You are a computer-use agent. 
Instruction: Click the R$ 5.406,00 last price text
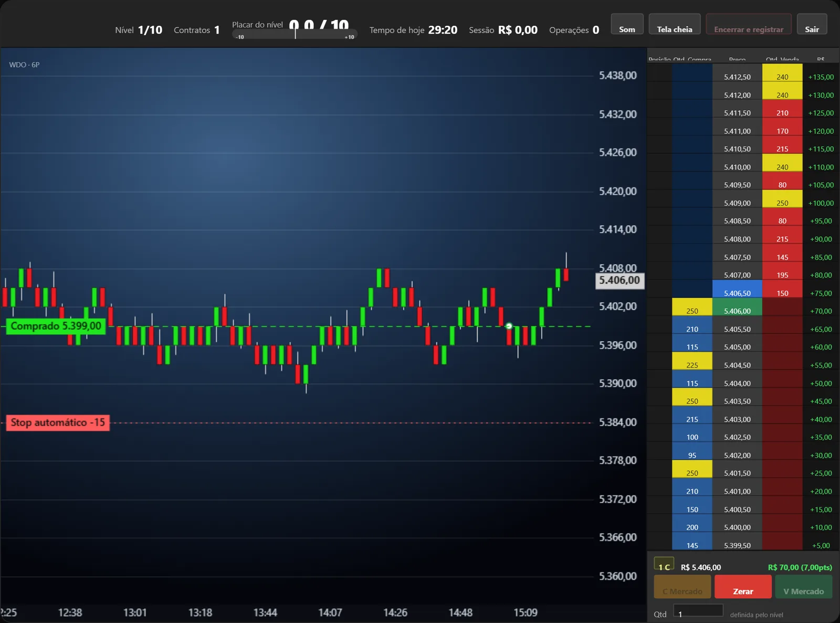coord(701,567)
